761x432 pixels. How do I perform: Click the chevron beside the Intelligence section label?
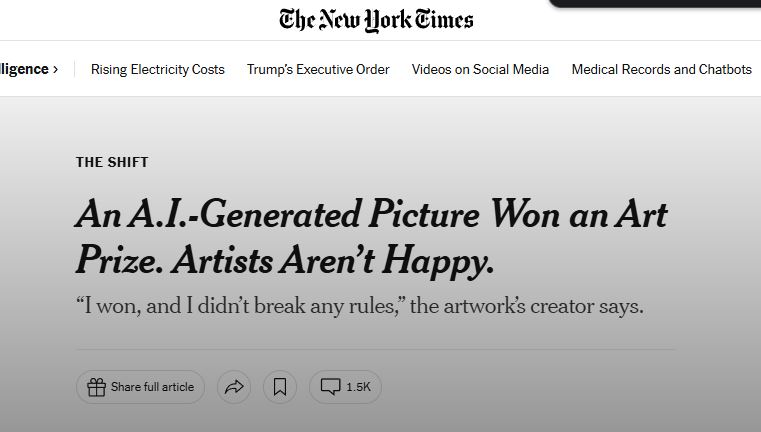55,69
